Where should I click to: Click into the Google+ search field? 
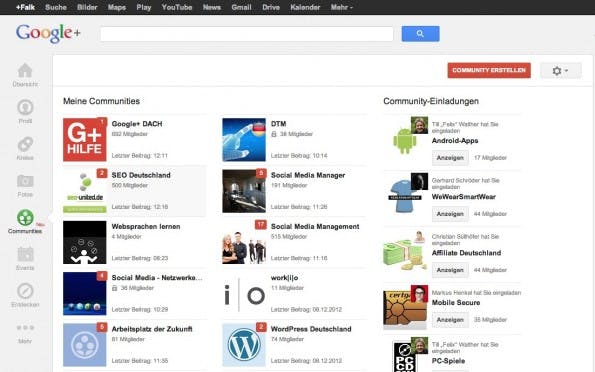[x=247, y=34]
